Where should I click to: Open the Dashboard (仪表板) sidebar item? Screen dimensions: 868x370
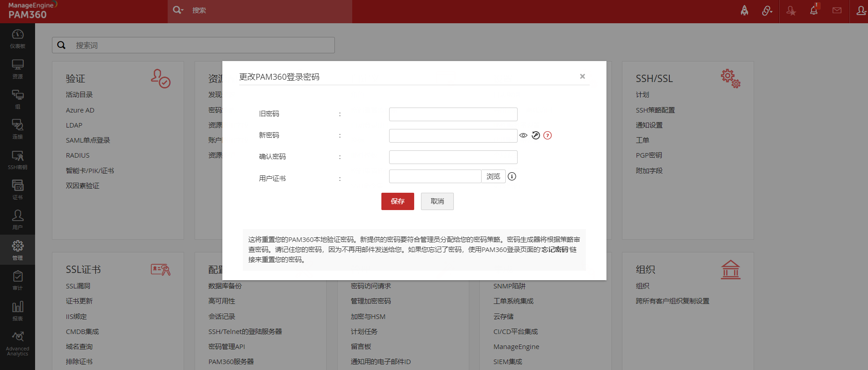coord(17,39)
